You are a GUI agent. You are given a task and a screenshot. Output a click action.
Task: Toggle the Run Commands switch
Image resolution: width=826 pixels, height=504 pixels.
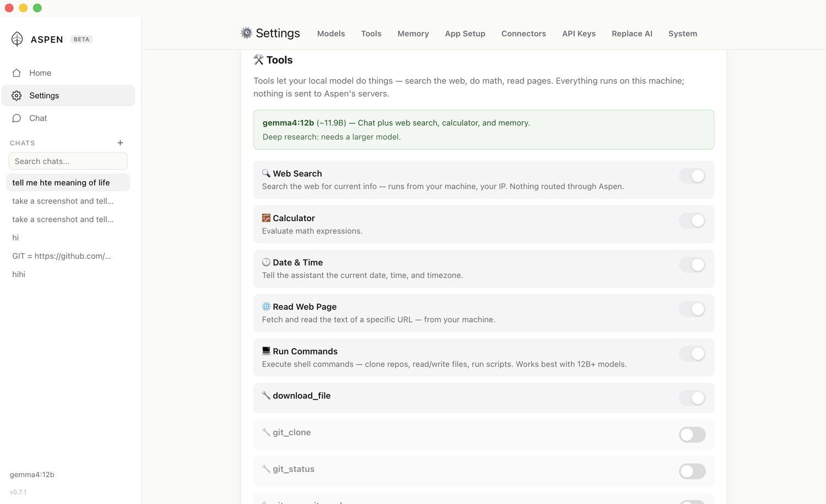pos(692,354)
